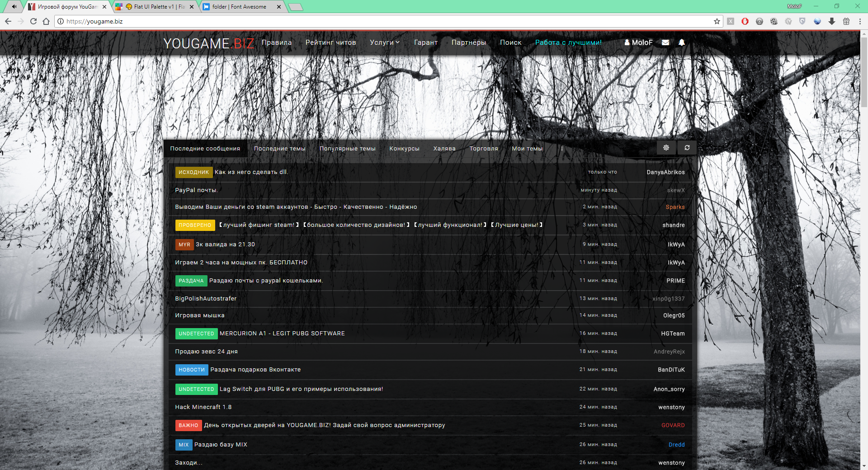Click the gray gear-with-V extension icon

click(788, 21)
